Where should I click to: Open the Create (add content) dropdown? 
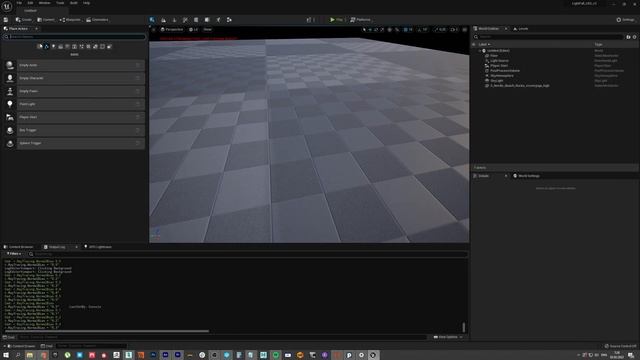click(24, 20)
